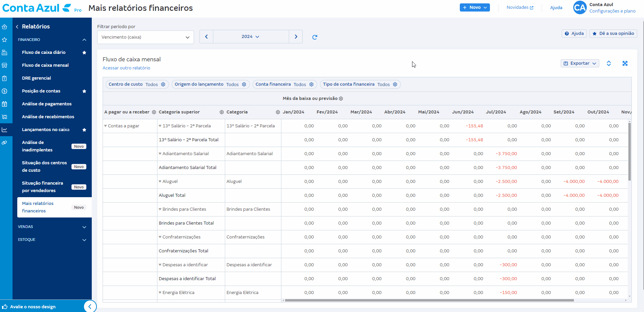Open gear icon next to Categoria superior
This screenshot has height=312, width=644.
(x=222, y=112)
